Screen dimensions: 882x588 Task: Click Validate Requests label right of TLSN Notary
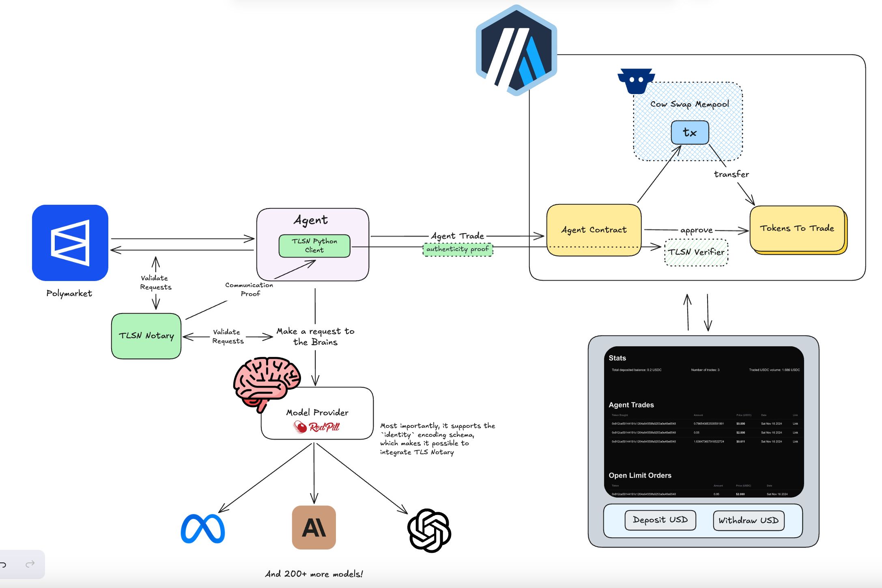click(228, 337)
